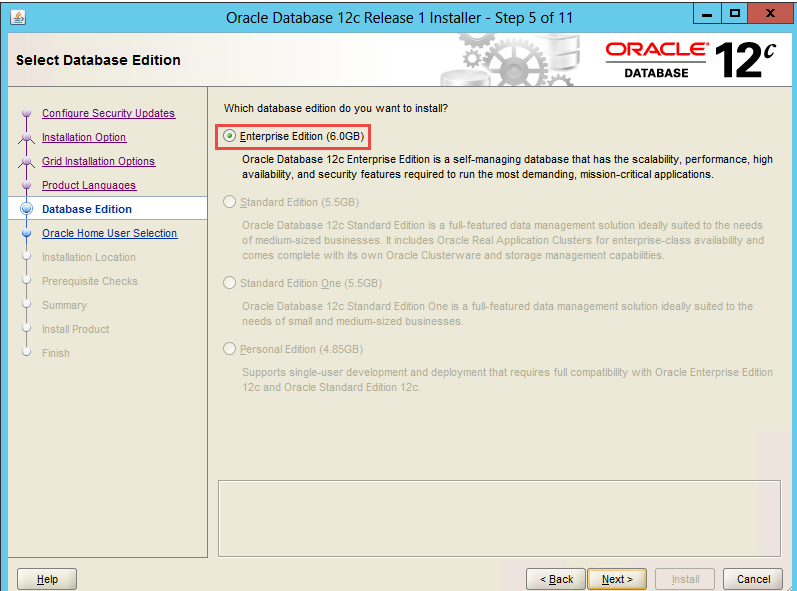
Task: Select the Standard Edition One radio button
Action: (230, 283)
